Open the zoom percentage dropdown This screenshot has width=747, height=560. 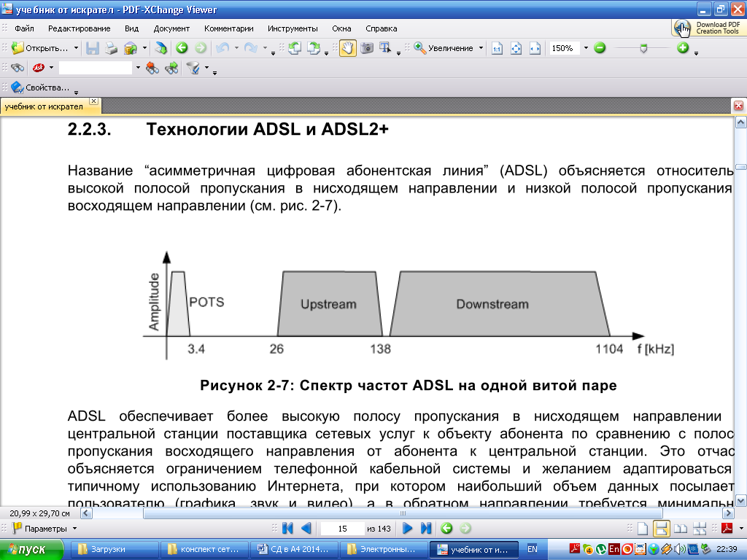(586, 48)
